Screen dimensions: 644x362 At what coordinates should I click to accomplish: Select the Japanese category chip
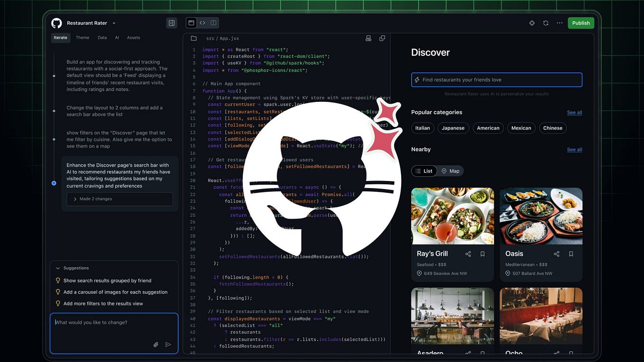tap(453, 128)
